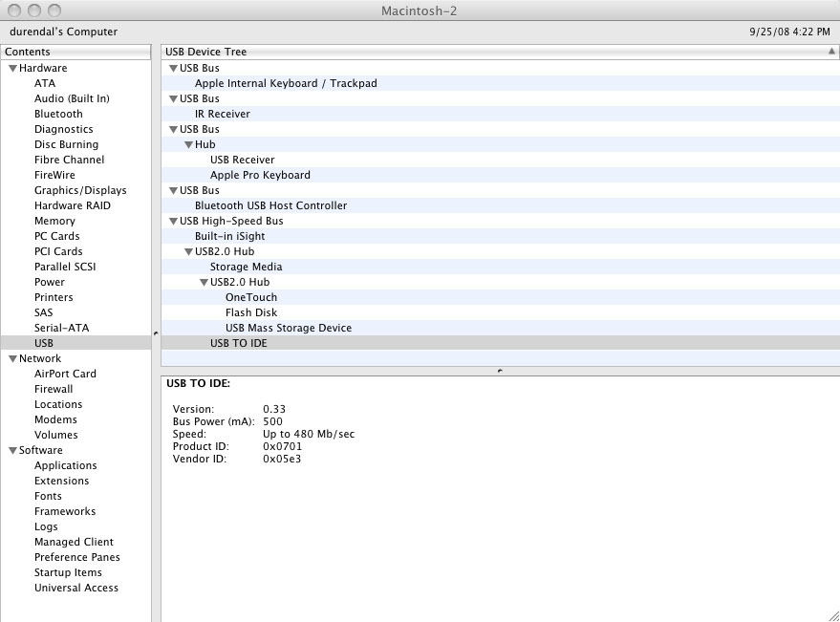Collapse the nested USB2.0 Hub branch

[204, 282]
